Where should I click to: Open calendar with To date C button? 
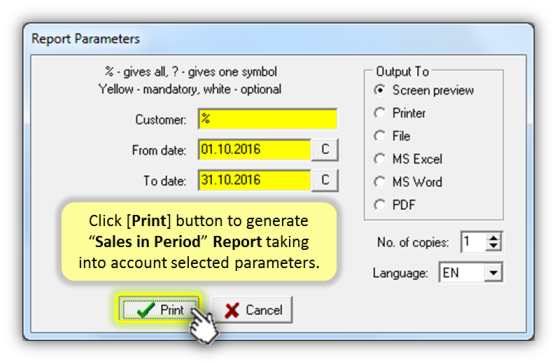[x=325, y=180]
